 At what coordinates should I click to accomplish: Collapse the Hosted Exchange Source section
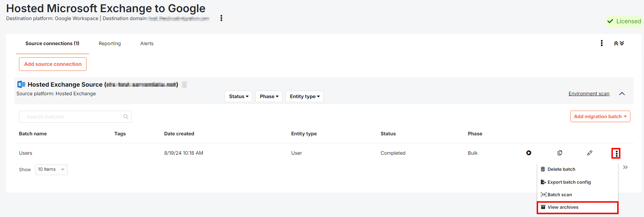point(622,94)
